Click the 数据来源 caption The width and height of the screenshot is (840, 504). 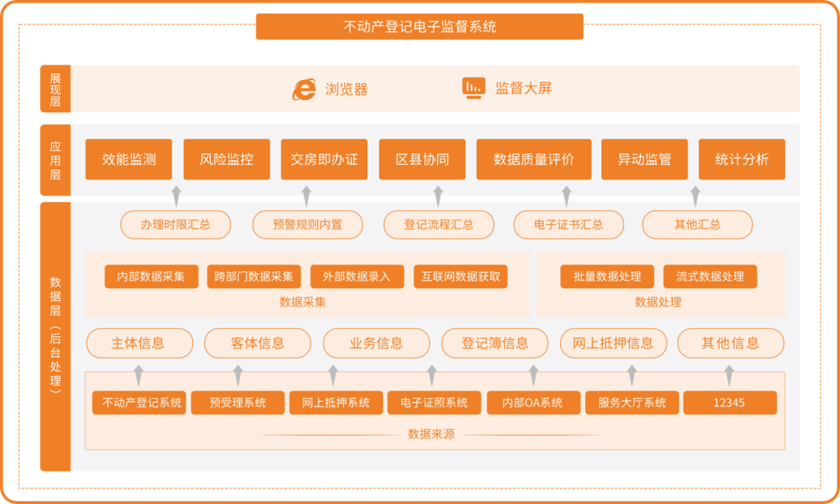(x=431, y=434)
